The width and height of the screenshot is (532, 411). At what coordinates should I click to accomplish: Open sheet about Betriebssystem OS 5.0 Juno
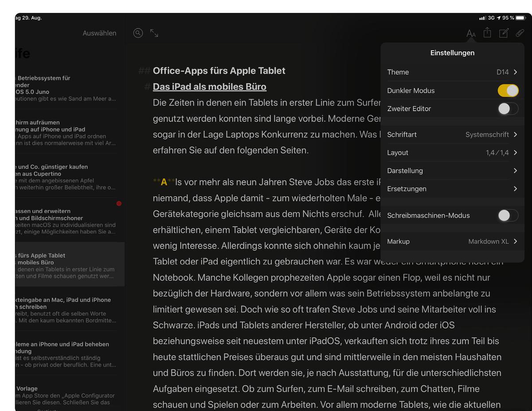70,88
